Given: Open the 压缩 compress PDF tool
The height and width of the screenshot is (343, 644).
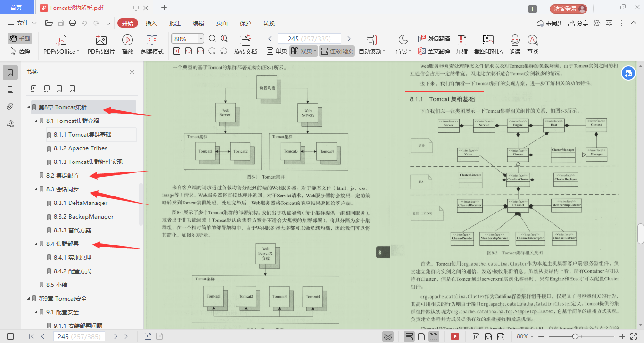Looking at the screenshot, I should point(462,44).
